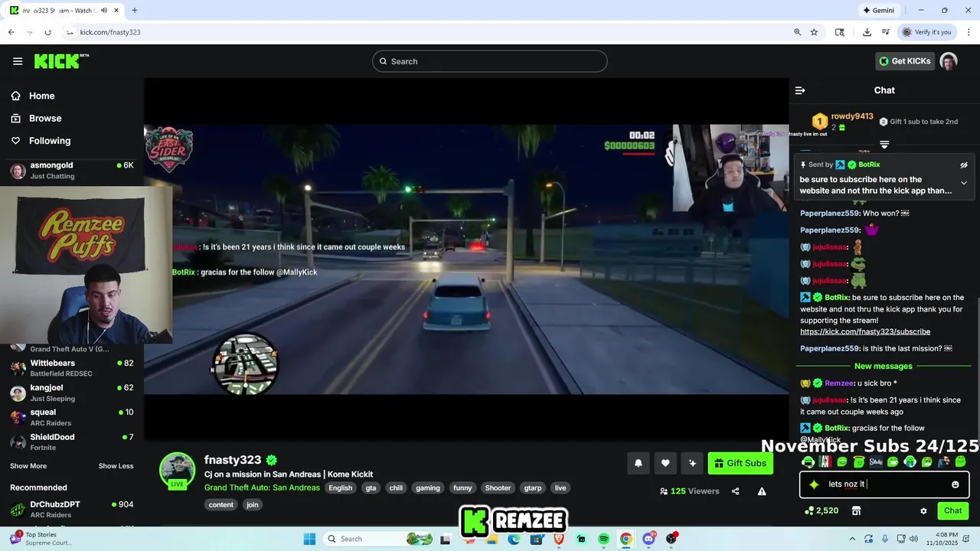Open Following in sidebar
Image resolution: width=980 pixels, height=551 pixels.
coord(50,141)
